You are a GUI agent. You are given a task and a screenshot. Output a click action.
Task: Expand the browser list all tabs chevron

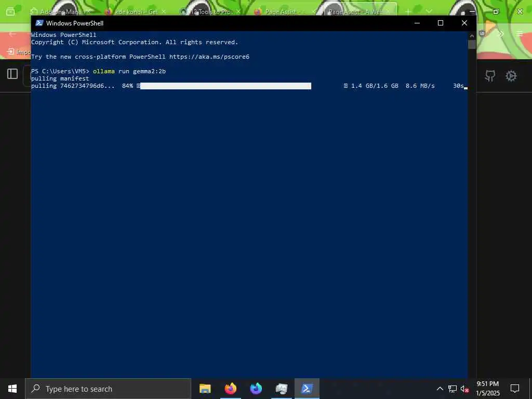click(x=429, y=11)
